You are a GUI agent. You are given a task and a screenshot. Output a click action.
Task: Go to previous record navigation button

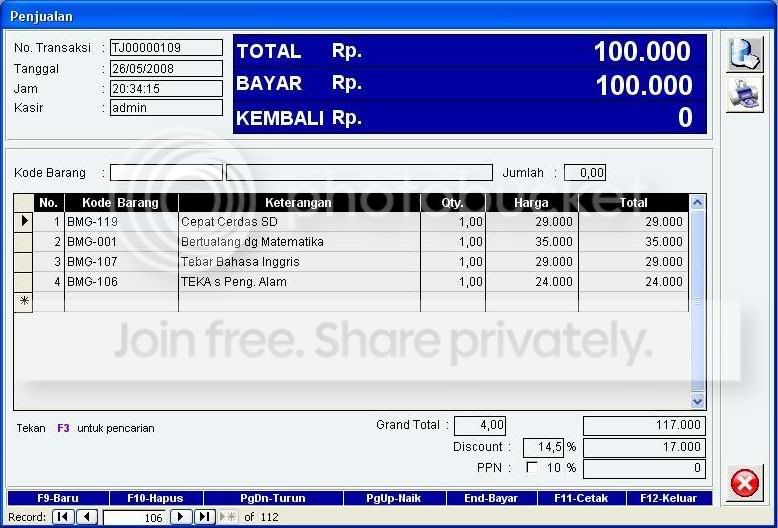tap(87, 517)
